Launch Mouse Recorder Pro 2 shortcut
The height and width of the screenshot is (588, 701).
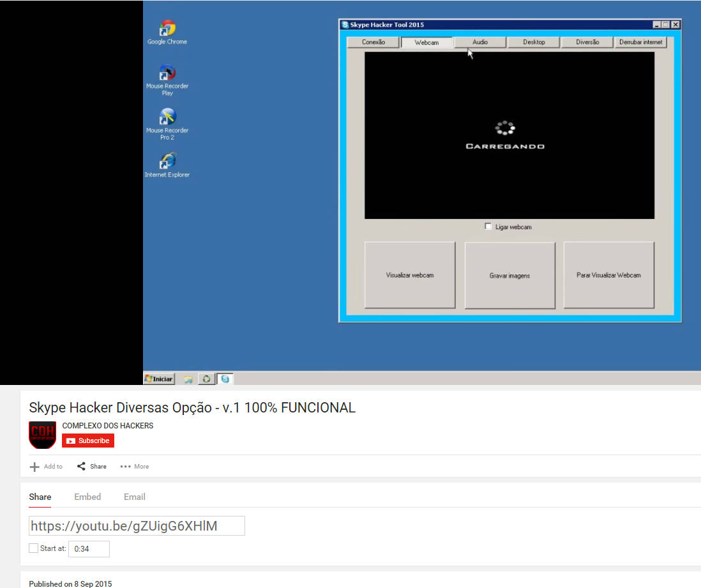tap(167, 124)
